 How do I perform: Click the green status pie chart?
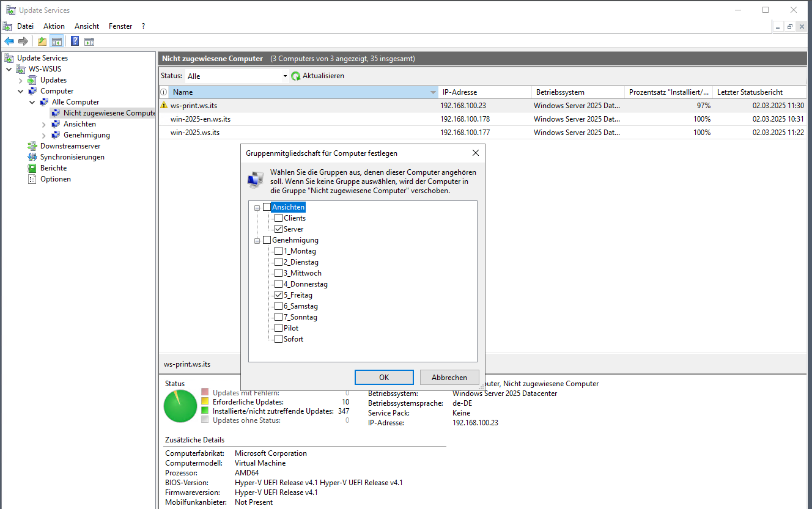point(180,406)
